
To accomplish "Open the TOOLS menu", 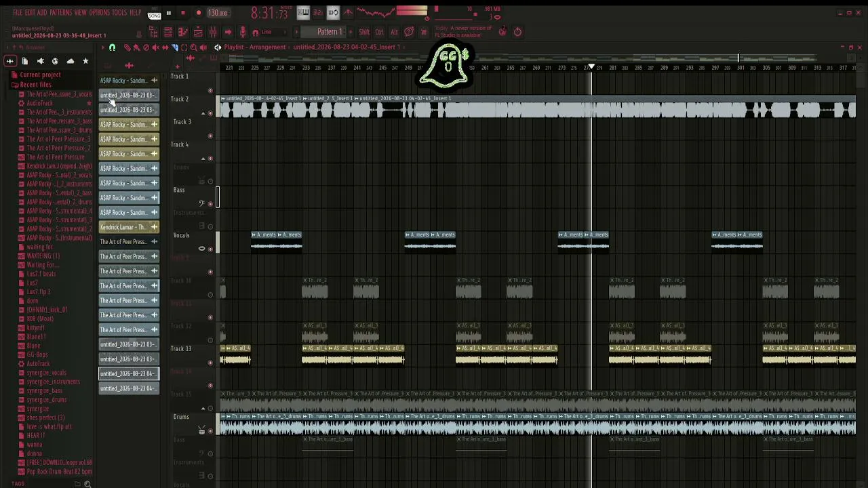I will (119, 13).
